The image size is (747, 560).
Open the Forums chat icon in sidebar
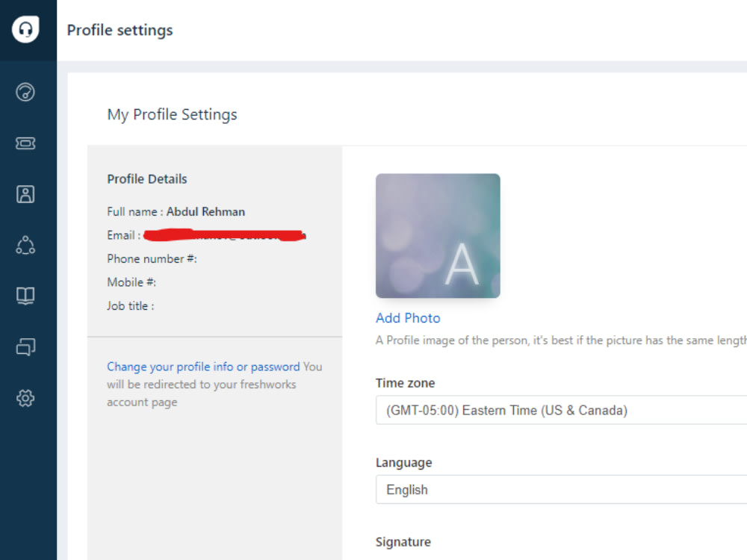point(25,346)
